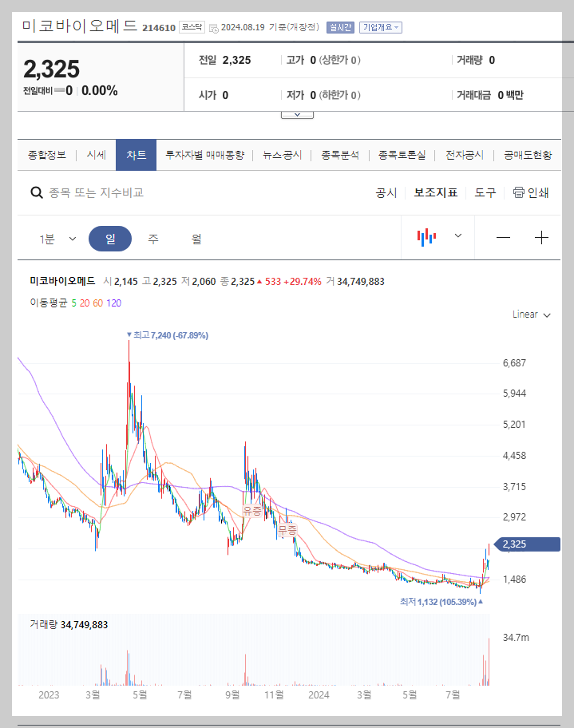574x728 pixels.
Task: Zoom out chart with minus icon
Action: click(x=503, y=238)
